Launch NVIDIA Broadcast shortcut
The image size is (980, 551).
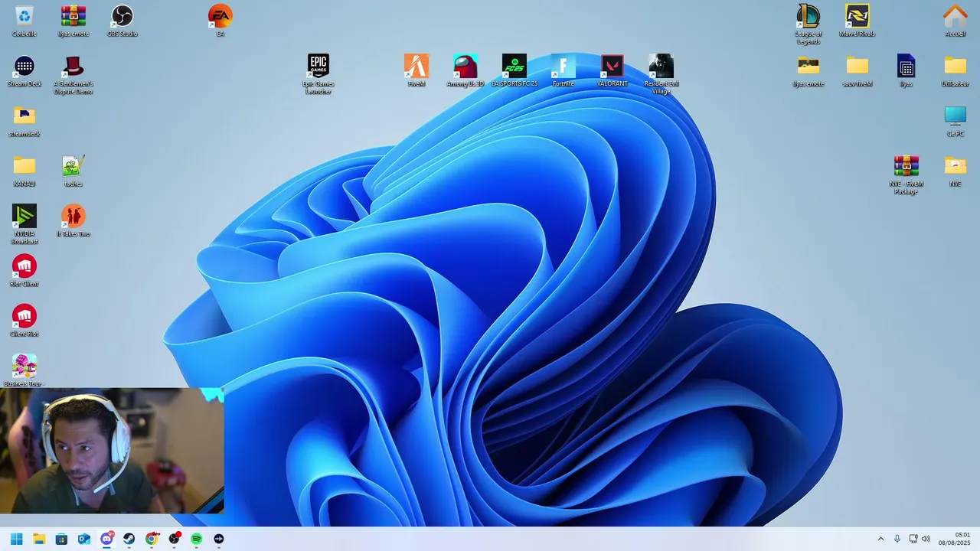coord(24,216)
